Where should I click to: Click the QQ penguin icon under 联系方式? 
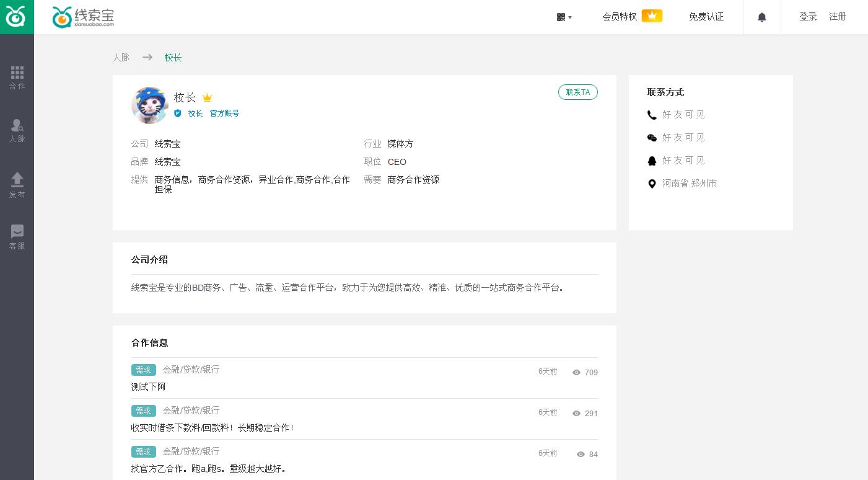(x=652, y=161)
